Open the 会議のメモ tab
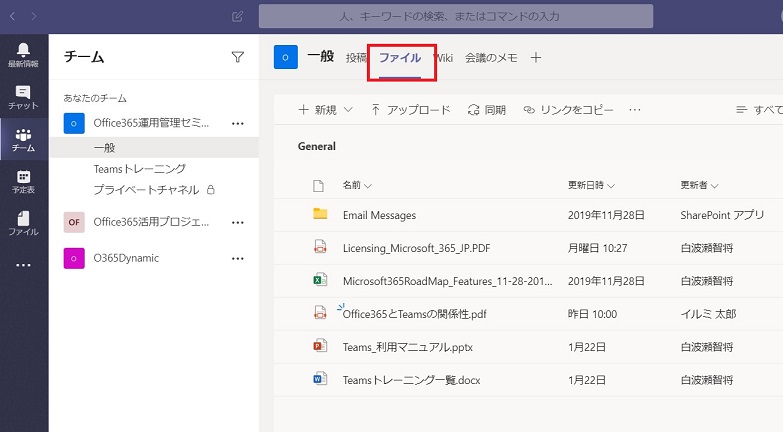Viewport: 783px width, 432px height. tap(491, 58)
